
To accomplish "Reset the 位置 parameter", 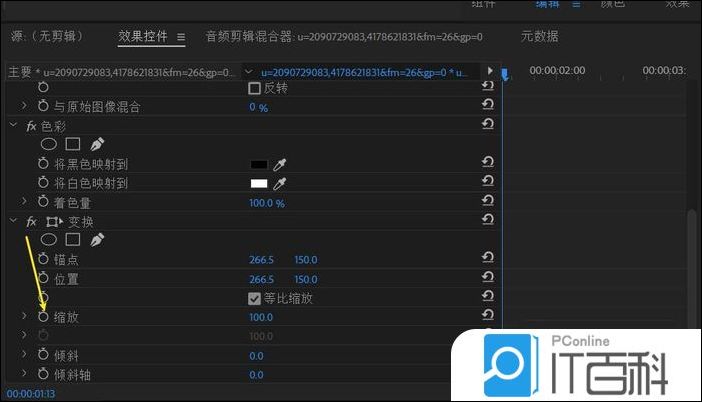I will 488,277.
